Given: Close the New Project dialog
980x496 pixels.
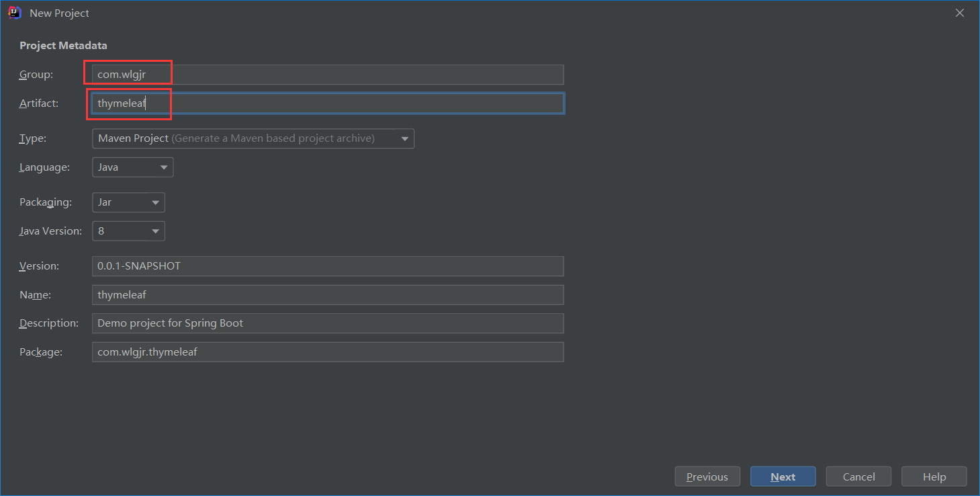Looking at the screenshot, I should (961, 13).
